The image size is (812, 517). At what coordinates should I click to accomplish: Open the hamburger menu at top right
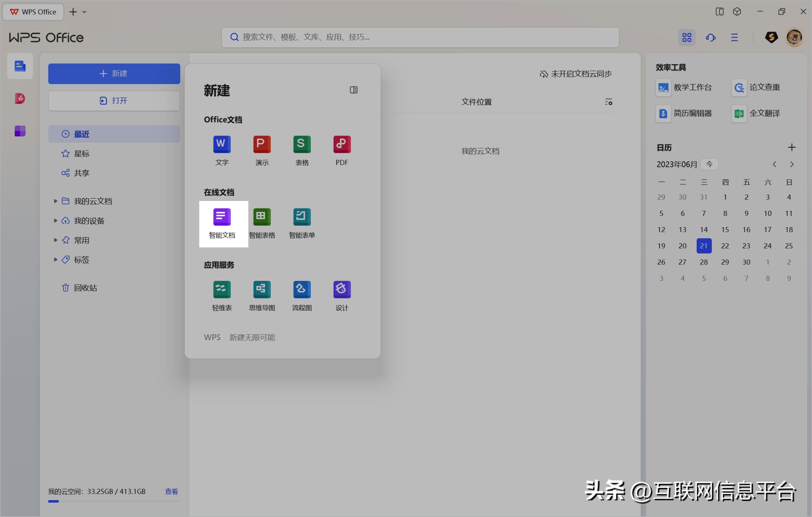(x=734, y=37)
